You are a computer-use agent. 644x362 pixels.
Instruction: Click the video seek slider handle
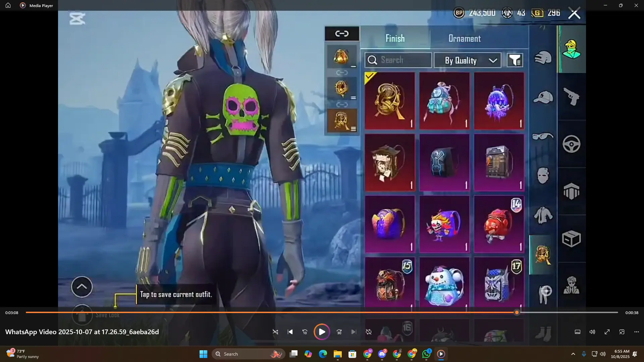click(x=517, y=312)
